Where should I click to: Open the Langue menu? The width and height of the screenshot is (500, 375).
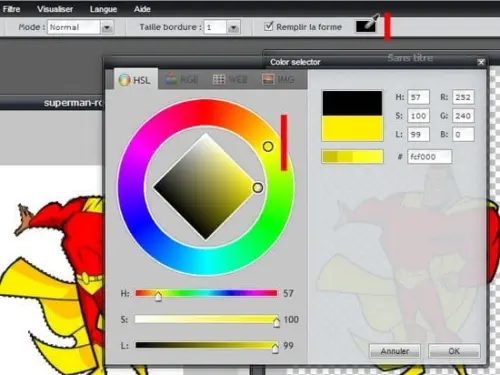103,9
